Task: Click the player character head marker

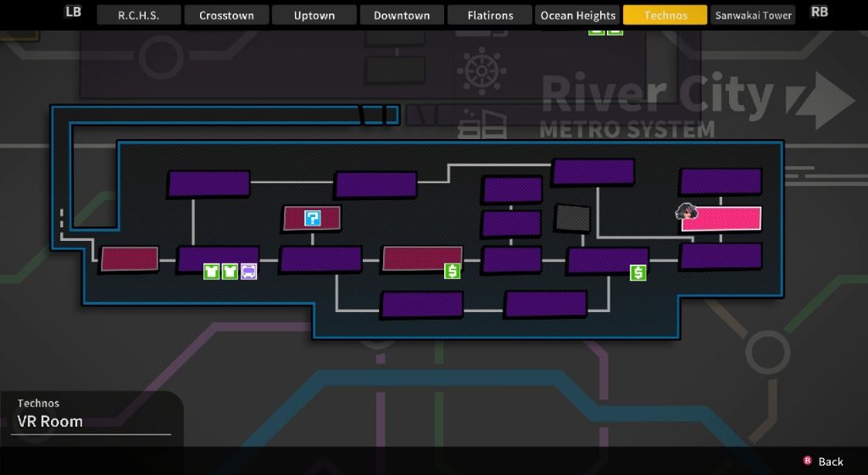Action: 687,211
